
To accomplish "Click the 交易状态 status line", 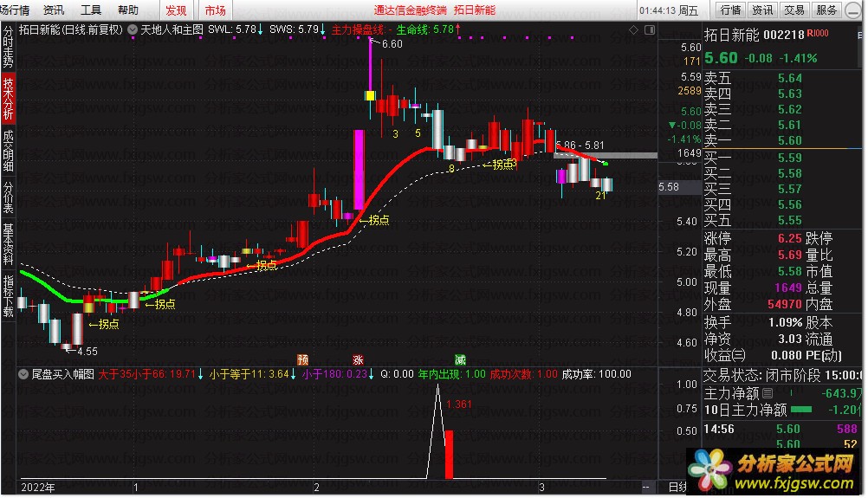I will click(x=782, y=376).
